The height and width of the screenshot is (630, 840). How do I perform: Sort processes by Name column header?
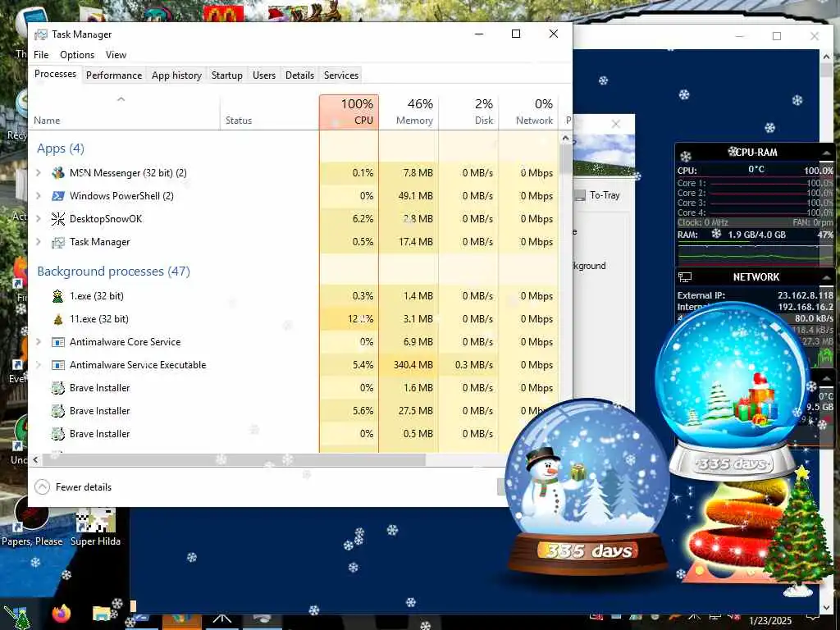[x=125, y=112]
